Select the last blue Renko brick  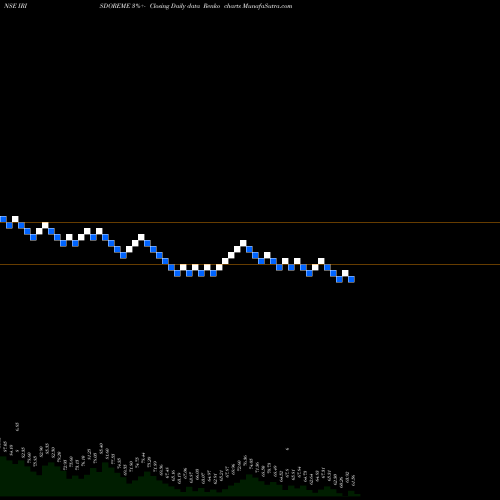point(351,279)
